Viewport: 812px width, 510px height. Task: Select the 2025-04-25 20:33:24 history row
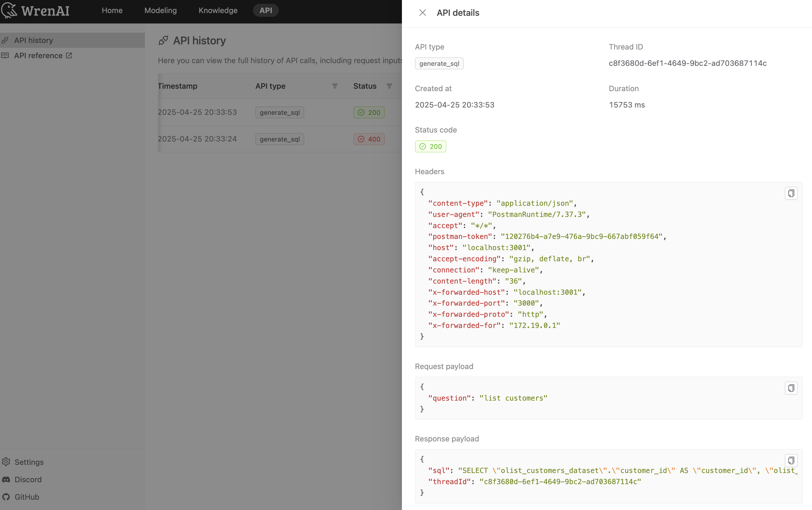pos(280,139)
